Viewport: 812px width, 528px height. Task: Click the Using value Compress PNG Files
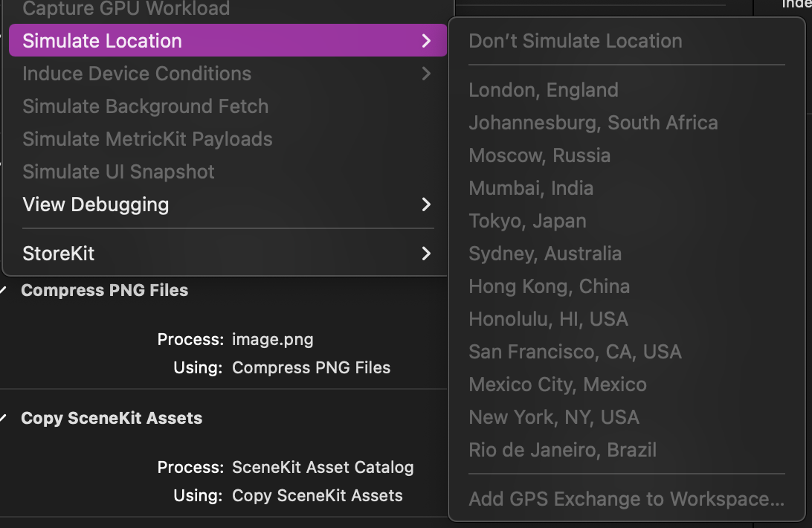312,367
